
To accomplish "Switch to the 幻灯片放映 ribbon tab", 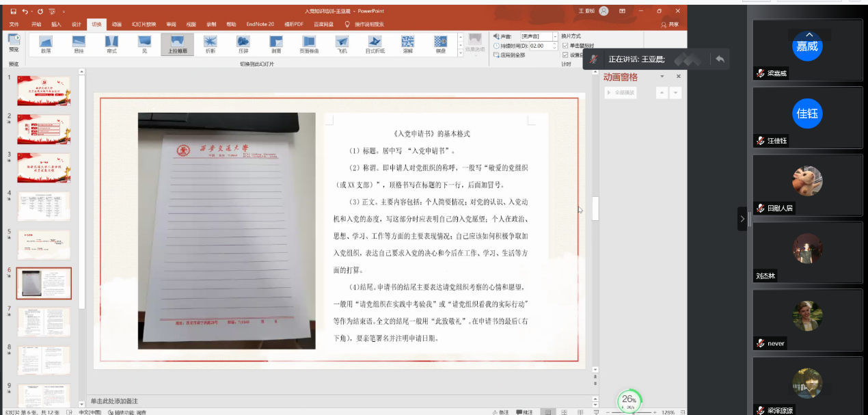I will [142, 24].
